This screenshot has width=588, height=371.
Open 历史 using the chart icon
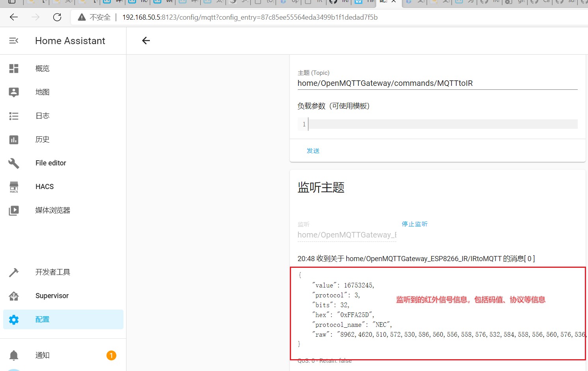coord(13,139)
